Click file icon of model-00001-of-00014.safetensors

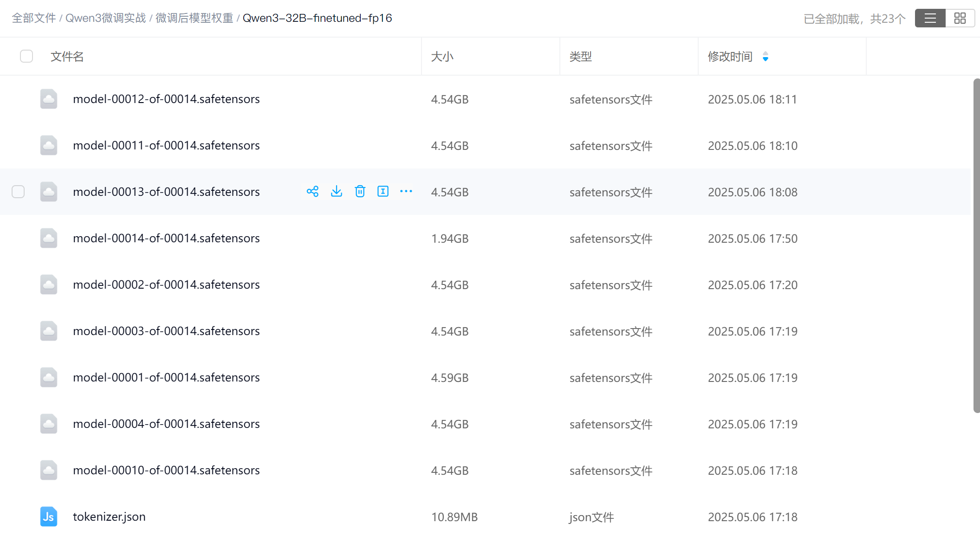coord(49,377)
